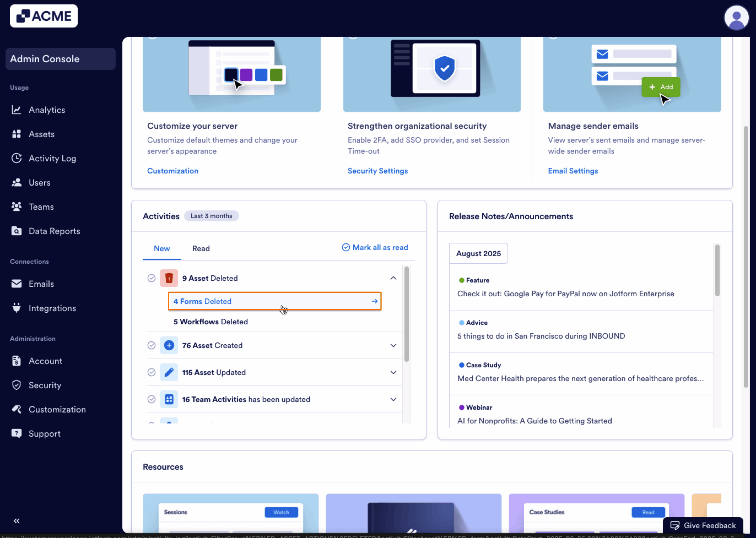
Task: Open the Data Reports folder icon
Action: click(x=16, y=231)
